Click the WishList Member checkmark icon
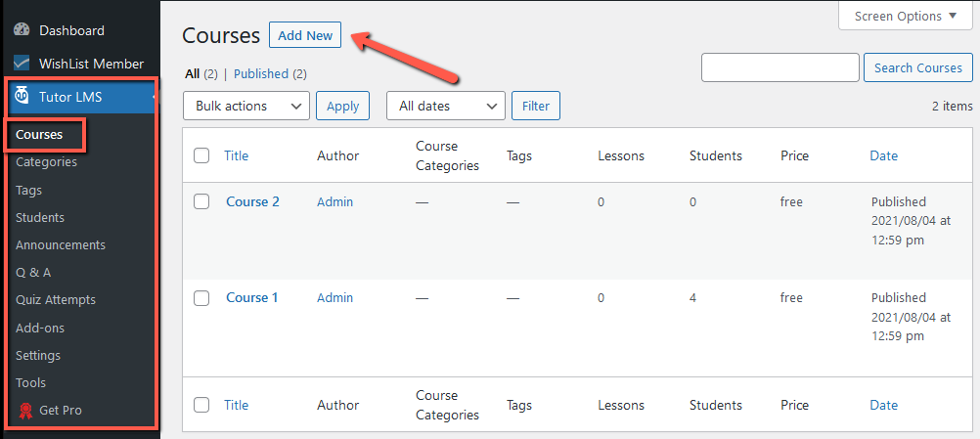 [22, 65]
